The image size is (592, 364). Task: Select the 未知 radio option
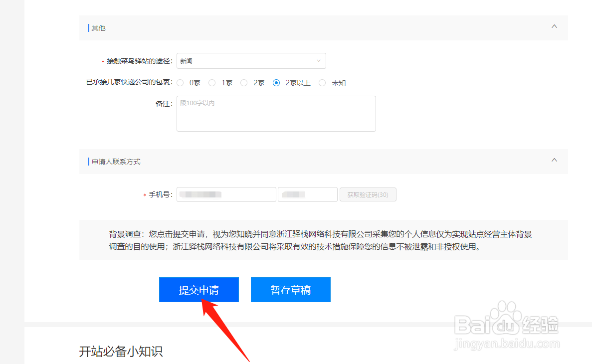pyautogui.click(x=322, y=83)
